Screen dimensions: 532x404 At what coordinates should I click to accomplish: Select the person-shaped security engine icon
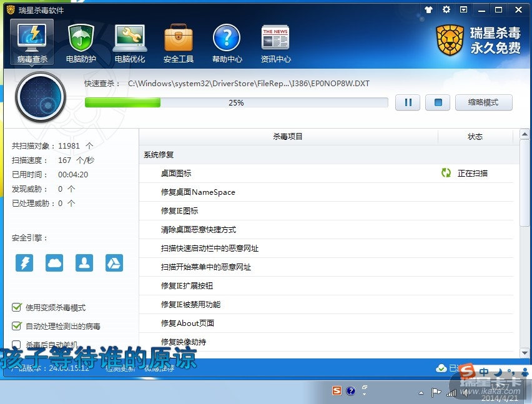[x=84, y=263]
